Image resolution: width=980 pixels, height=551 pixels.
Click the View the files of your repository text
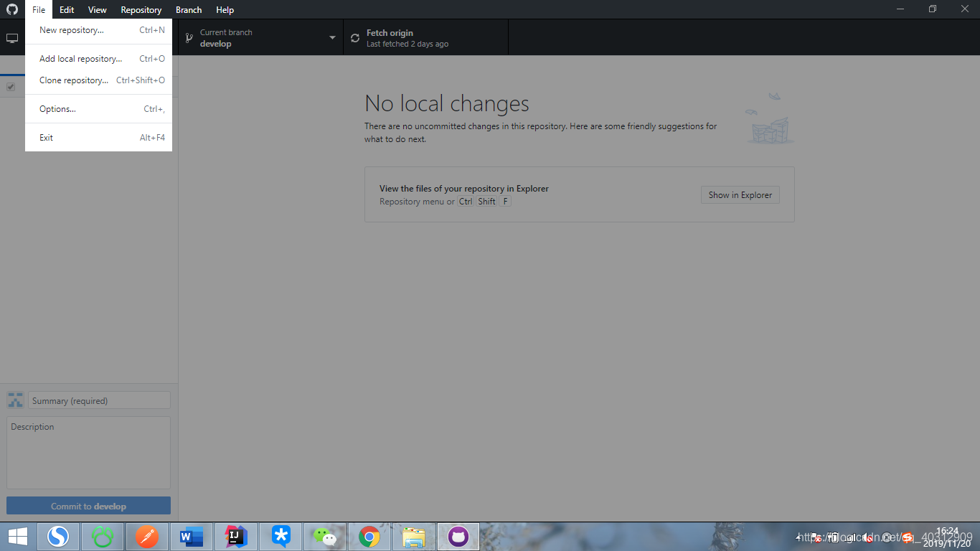[x=464, y=189]
